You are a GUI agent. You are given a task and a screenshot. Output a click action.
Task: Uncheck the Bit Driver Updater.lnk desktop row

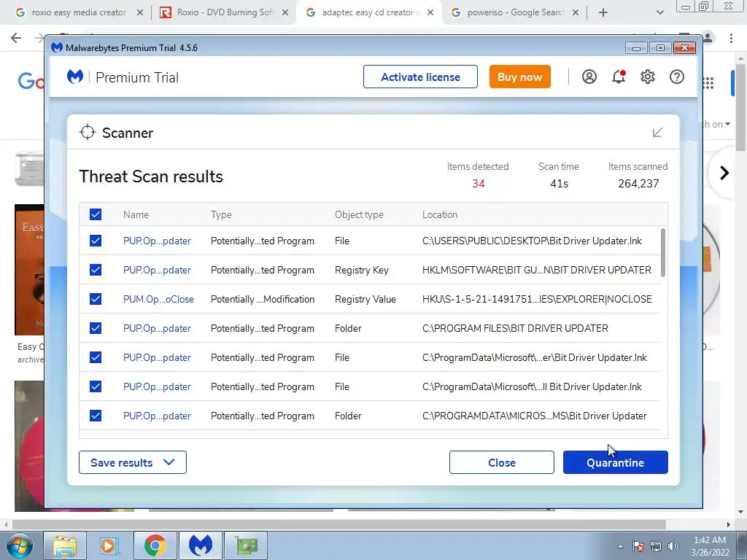[96, 241]
